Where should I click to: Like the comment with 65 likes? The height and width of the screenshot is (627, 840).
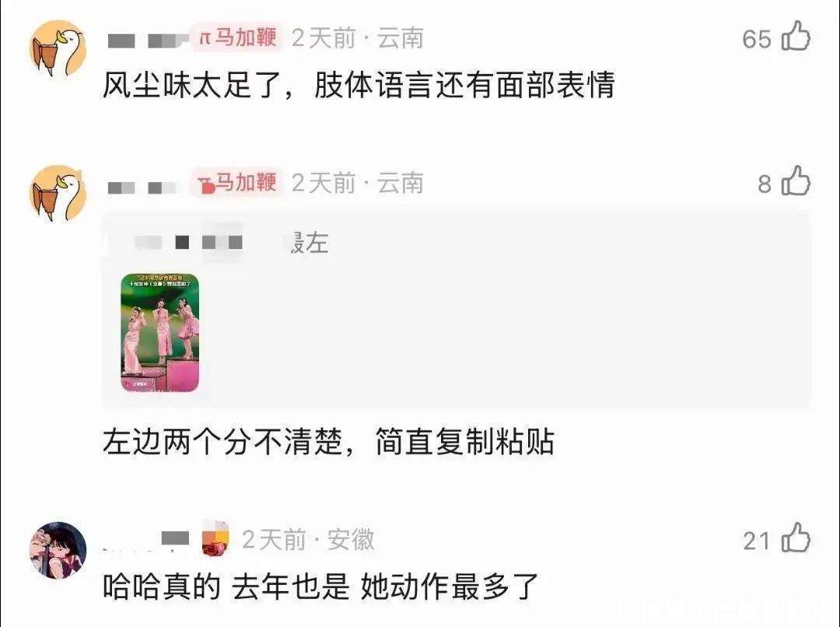(x=796, y=37)
